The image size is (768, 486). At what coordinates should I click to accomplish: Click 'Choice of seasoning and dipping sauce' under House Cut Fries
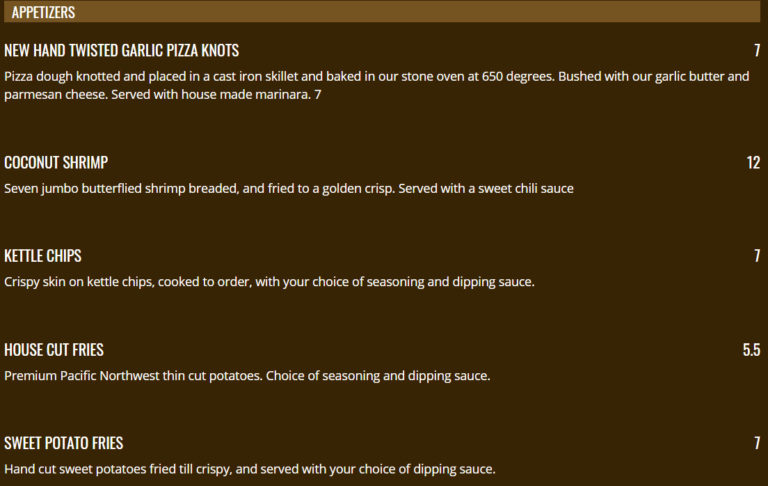pyautogui.click(x=378, y=376)
